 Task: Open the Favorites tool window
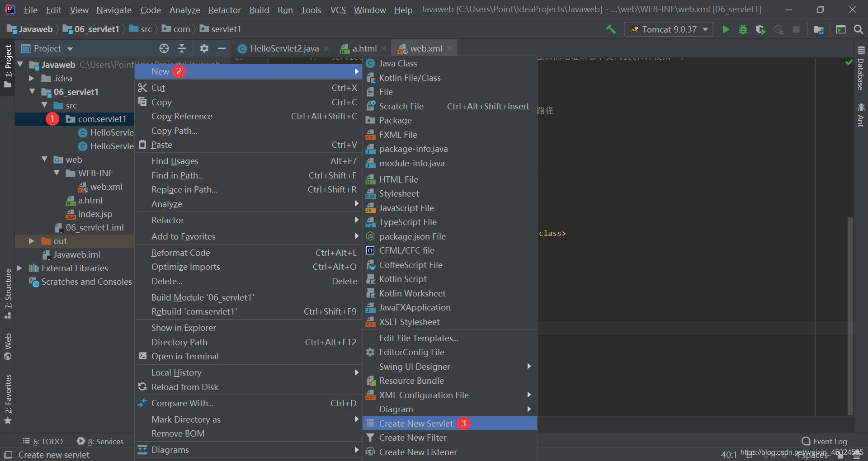[x=8, y=400]
